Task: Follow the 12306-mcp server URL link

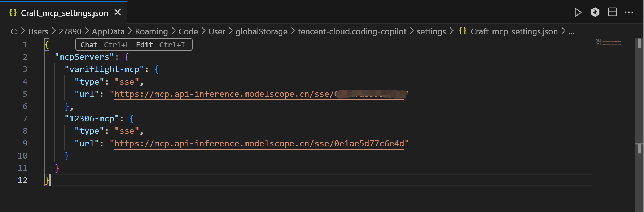Action: click(x=259, y=144)
